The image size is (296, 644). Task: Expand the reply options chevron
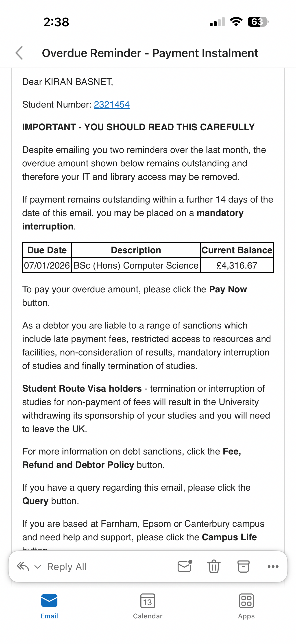tap(38, 567)
